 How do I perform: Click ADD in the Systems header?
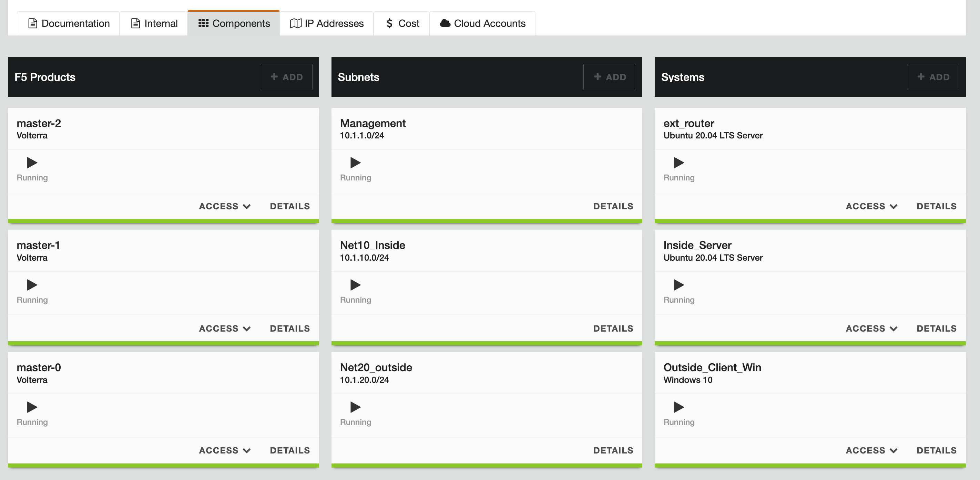[933, 77]
